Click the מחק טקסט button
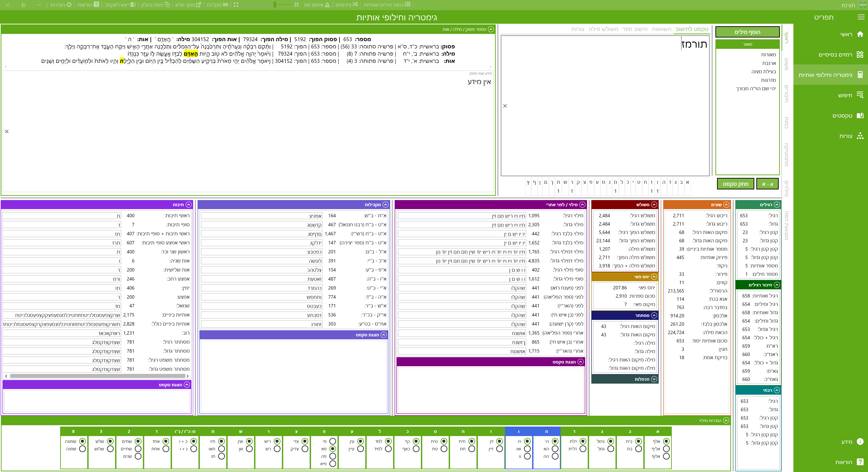Image resolution: width=868 pixels, height=472 pixels. pos(735,184)
